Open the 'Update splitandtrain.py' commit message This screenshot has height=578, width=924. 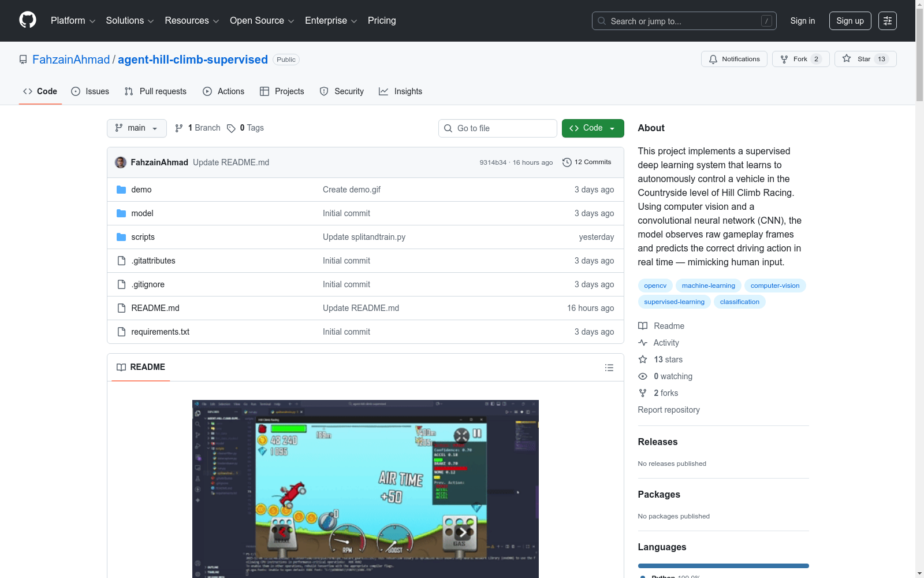[364, 237]
